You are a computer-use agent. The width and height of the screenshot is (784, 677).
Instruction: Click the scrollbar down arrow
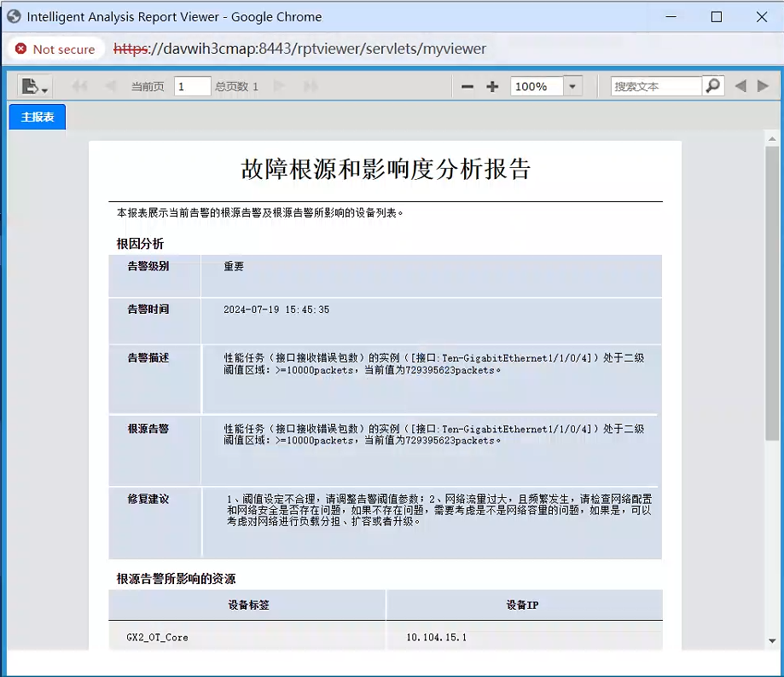tap(772, 641)
